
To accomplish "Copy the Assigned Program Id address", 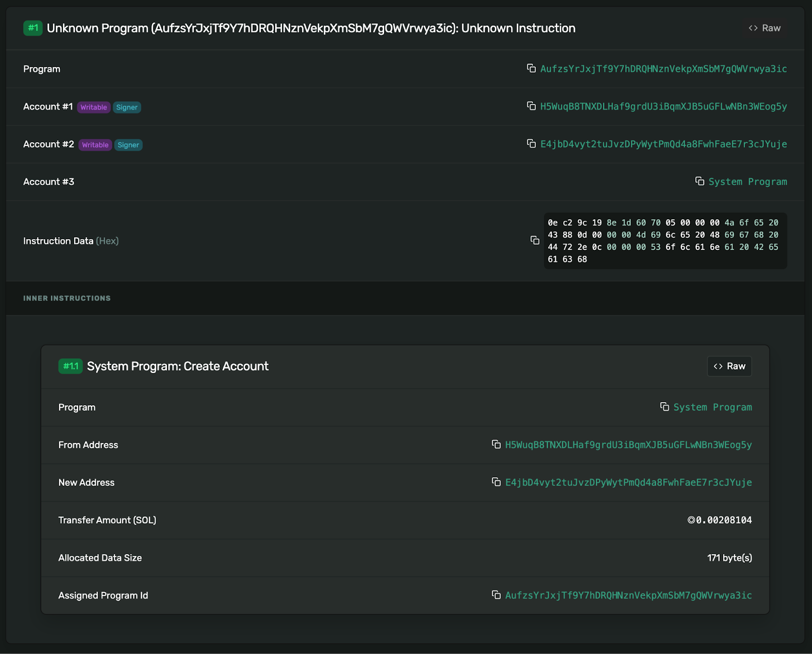I will (496, 595).
